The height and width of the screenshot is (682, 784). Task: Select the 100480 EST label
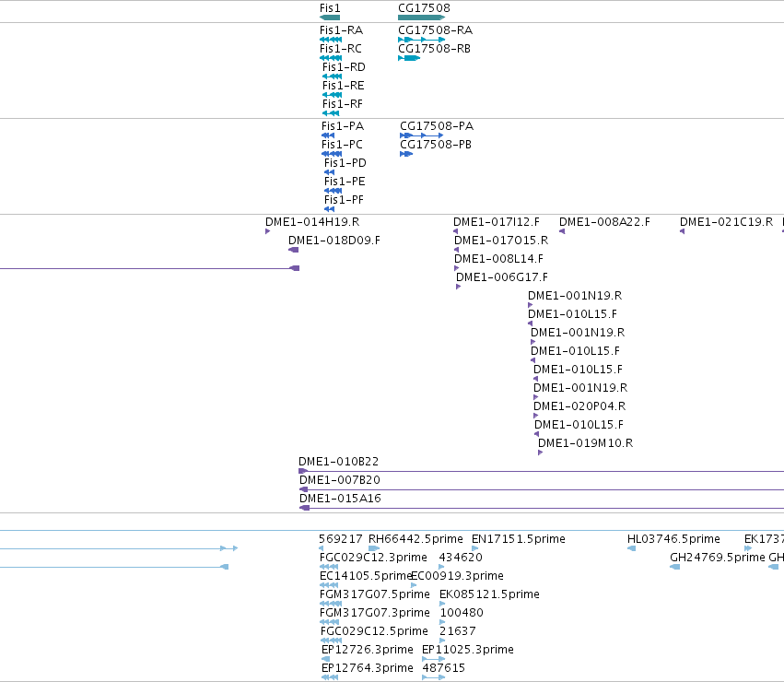click(462, 613)
